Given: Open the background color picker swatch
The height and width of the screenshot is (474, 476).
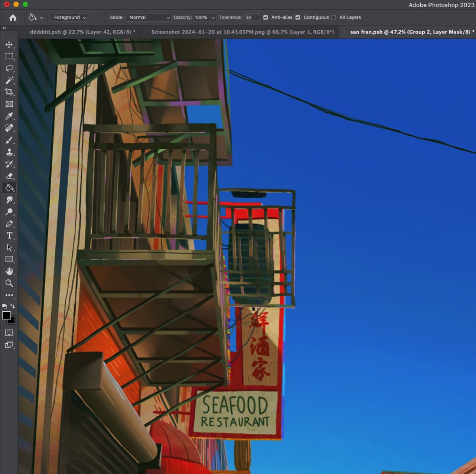Looking at the screenshot, I should tap(13, 321).
